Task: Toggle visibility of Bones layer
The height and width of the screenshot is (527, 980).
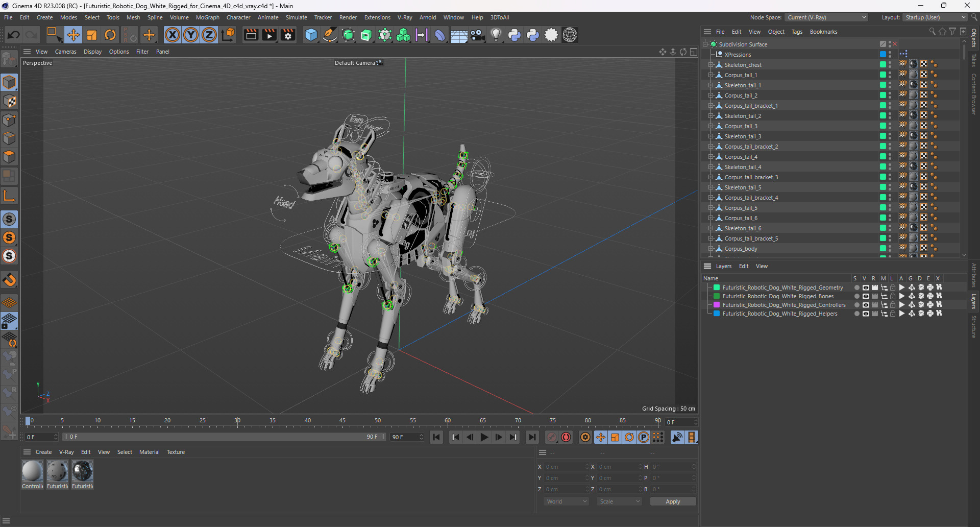Action: pyautogui.click(x=866, y=296)
